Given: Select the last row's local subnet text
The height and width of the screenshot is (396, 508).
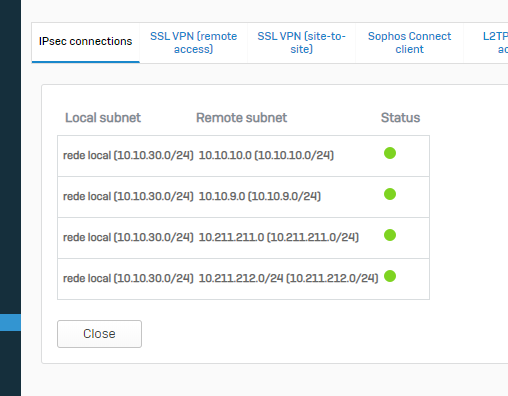Looking at the screenshot, I should (128, 278).
